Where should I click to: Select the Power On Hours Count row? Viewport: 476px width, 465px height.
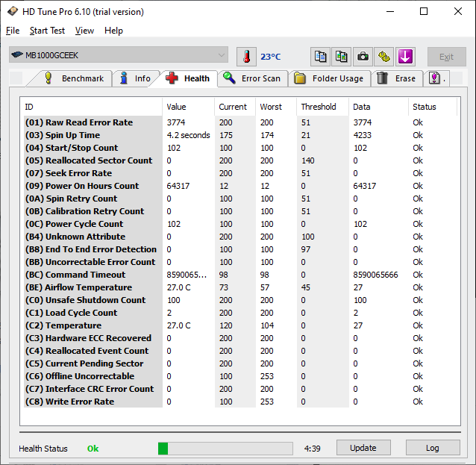click(x=240, y=186)
